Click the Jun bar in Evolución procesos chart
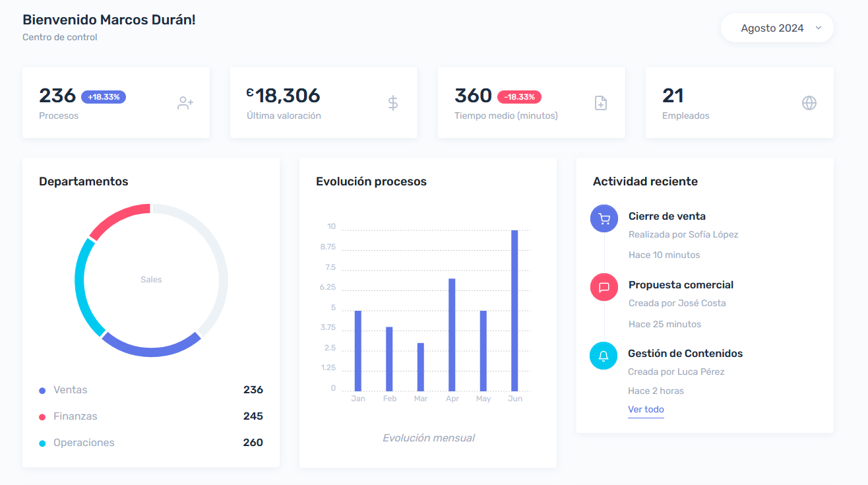868x485 pixels. pos(514,310)
